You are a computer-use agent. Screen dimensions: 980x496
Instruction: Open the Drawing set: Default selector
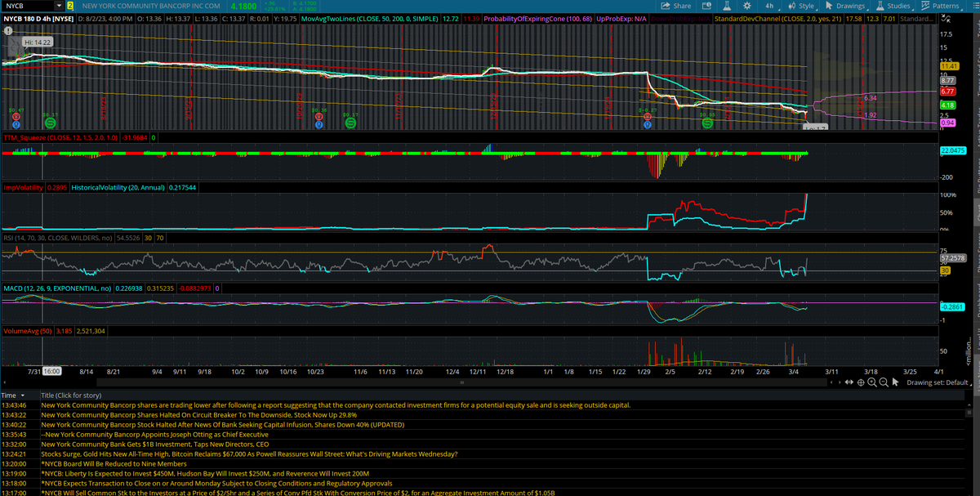(x=941, y=382)
